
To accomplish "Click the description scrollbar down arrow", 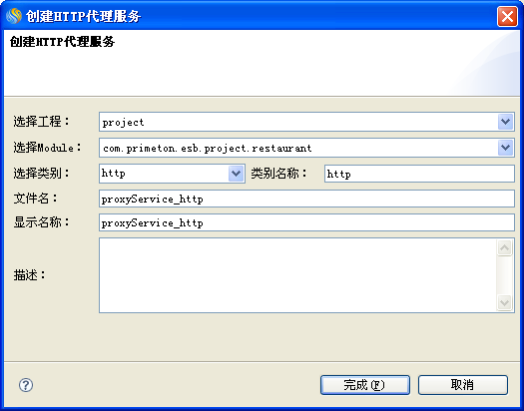I will (504, 302).
